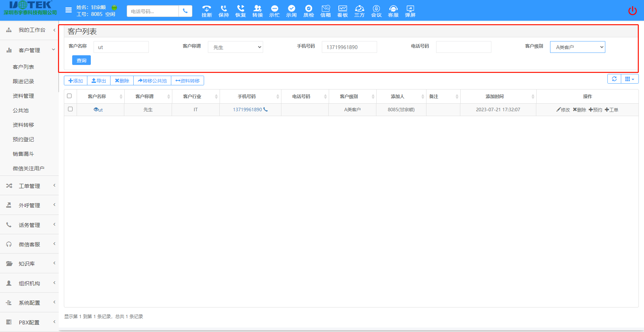This screenshot has height=332, width=644.
Task: Click the red power logout icon
Action: [632, 11]
